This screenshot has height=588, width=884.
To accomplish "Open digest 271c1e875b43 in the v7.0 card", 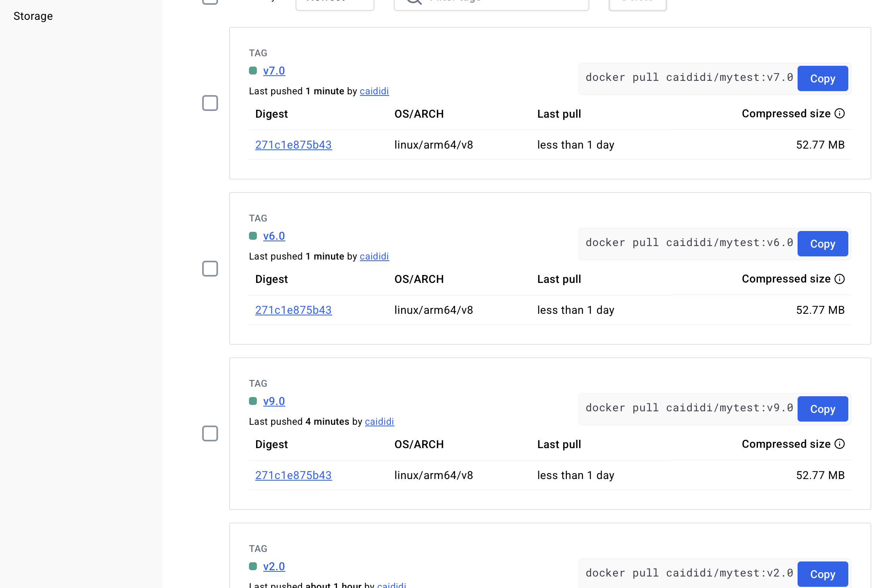I will pos(293,145).
